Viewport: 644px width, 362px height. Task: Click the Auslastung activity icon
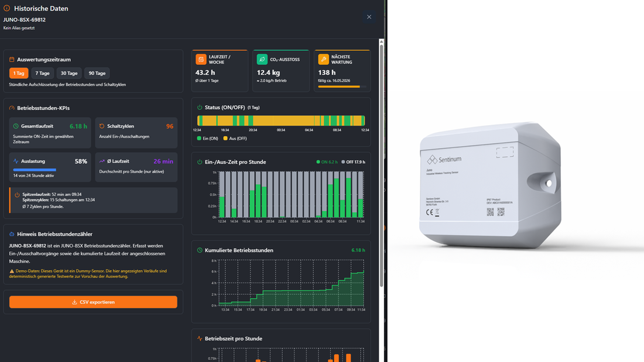16,161
